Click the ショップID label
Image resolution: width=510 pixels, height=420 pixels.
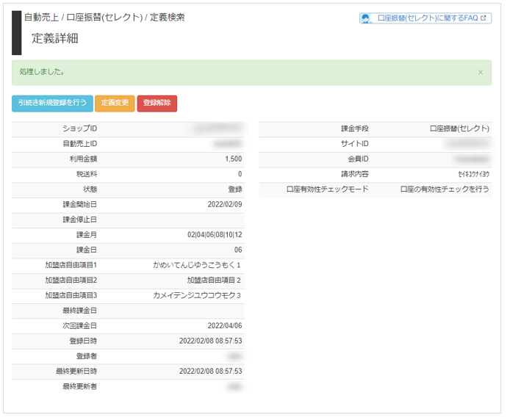(x=79, y=128)
